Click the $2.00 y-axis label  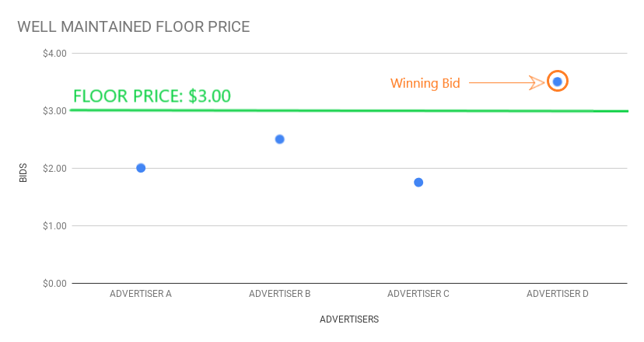click(54, 169)
